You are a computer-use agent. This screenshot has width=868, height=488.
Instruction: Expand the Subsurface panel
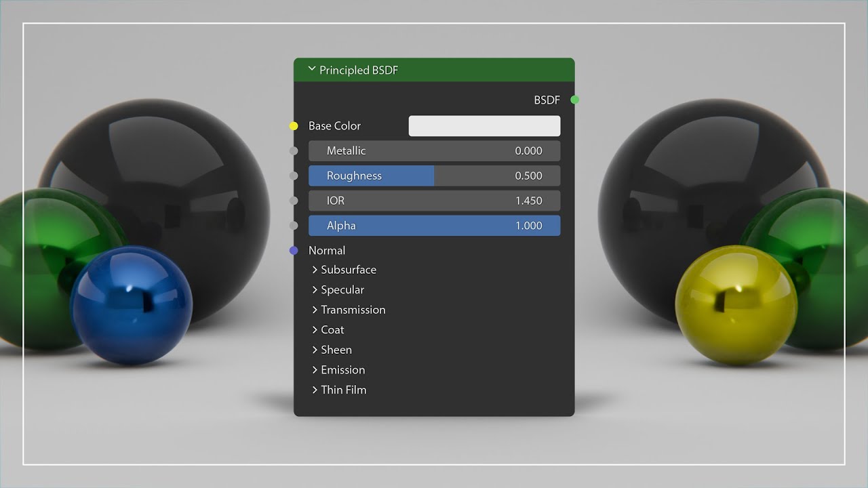[344, 270]
